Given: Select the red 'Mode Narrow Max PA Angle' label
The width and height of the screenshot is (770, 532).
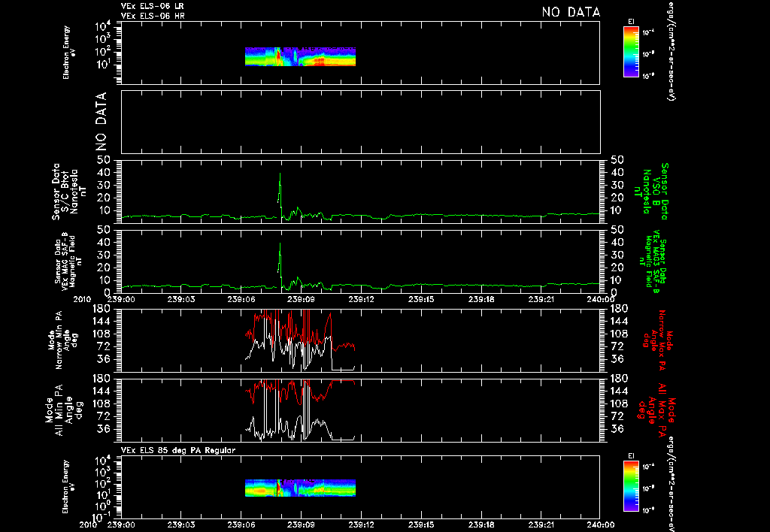Looking at the screenshot, I should click(x=657, y=340).
